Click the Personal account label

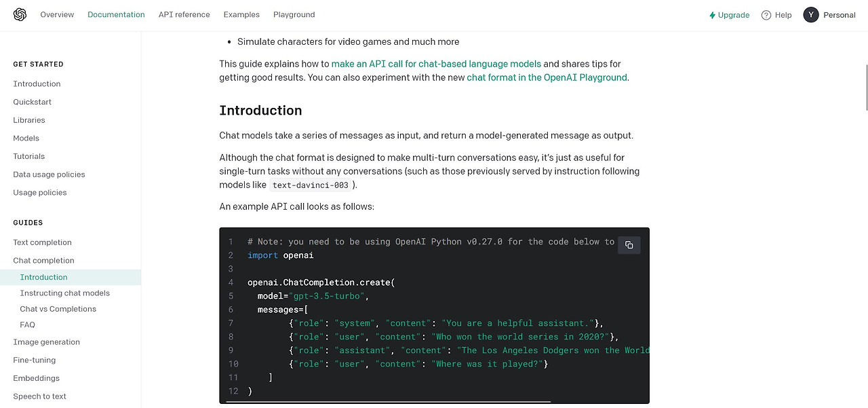(840, 15)
